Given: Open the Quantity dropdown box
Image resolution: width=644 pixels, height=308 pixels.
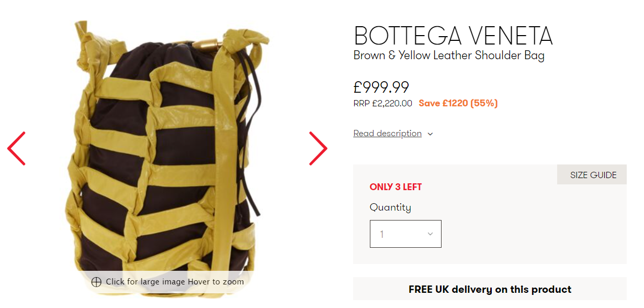Looking at the screenshot, I should tap(405, 234).
